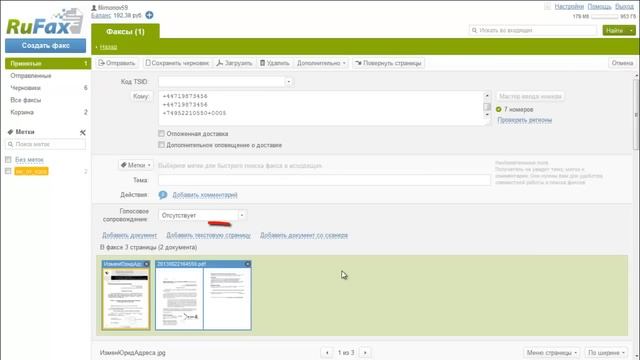Viewport: 640px width, 360px height.
Task: Click Добавить комментарий link
Action: (205, 195)
